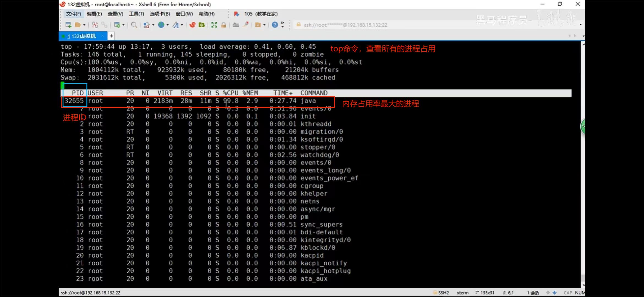The width and height of the screenshot is (644, 297).
Task: Click the Fullscreen arrows icon
Action: (x=214, y=25)
